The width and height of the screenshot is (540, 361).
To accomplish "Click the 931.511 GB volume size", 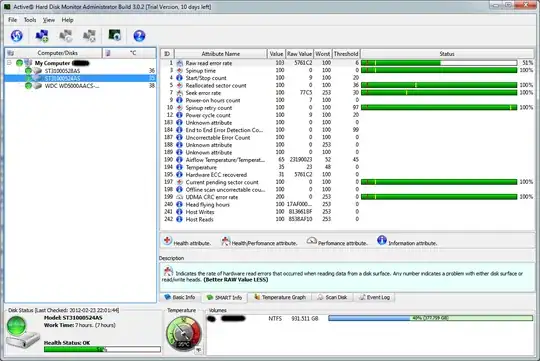I will [x=305, y=319].
